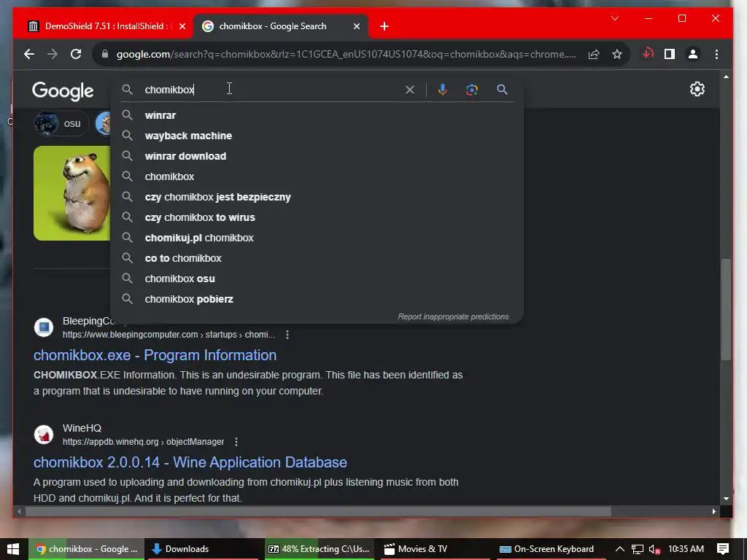The image size is (747, 560).
Task: Click the horizontal scrollbar right arrow
Action: point(713,511)
